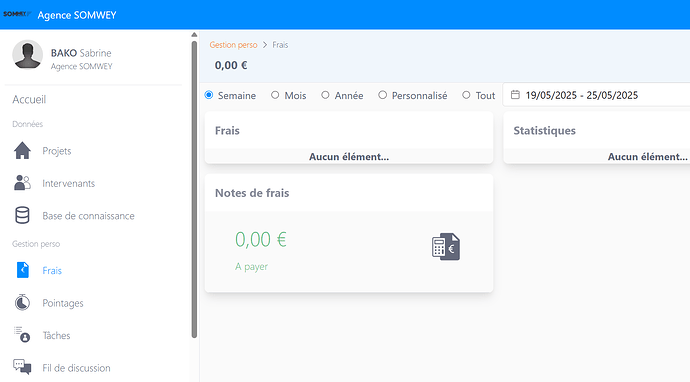This screenshot has height=382, width=690.
Task: Click the SOMWEY logo in the header
Action: (17, 14)
